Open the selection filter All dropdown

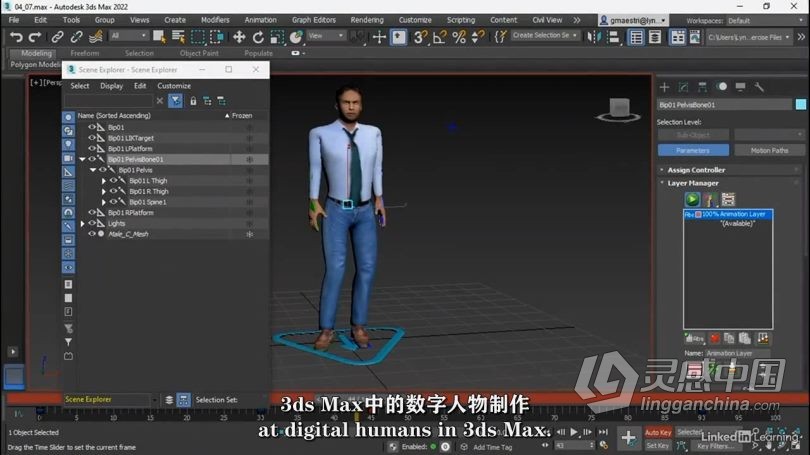click(x=129, y=36)
